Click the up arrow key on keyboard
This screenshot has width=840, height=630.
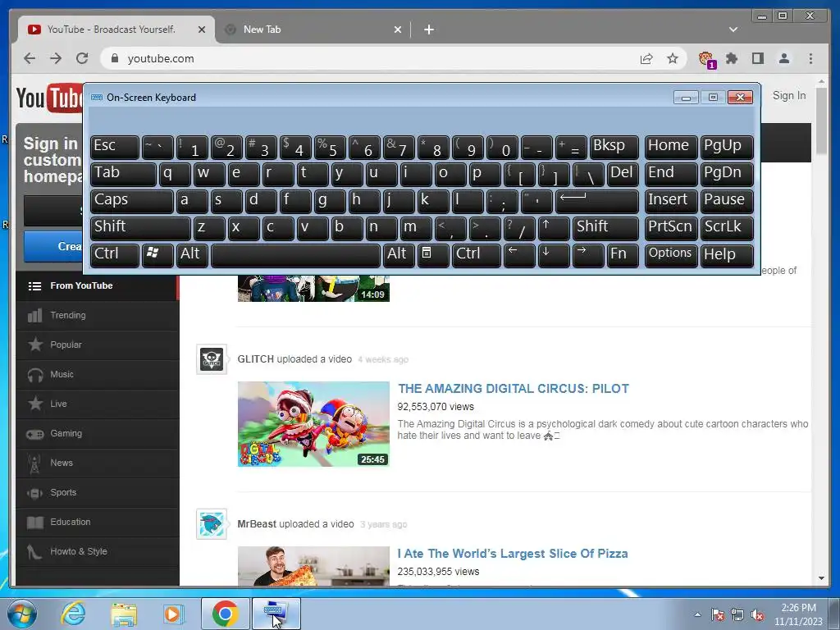point(554,228)
